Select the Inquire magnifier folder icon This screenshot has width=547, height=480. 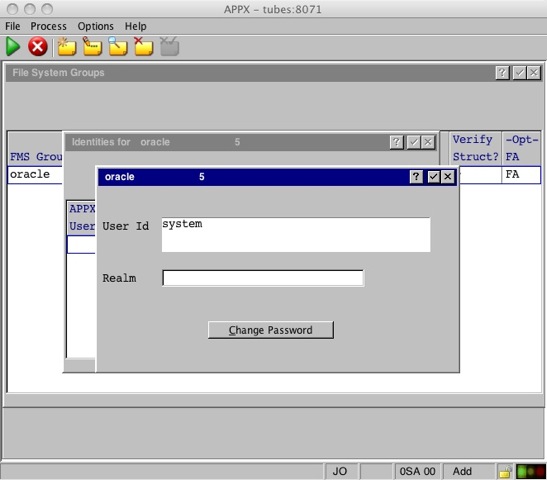(x=118, y=46)
